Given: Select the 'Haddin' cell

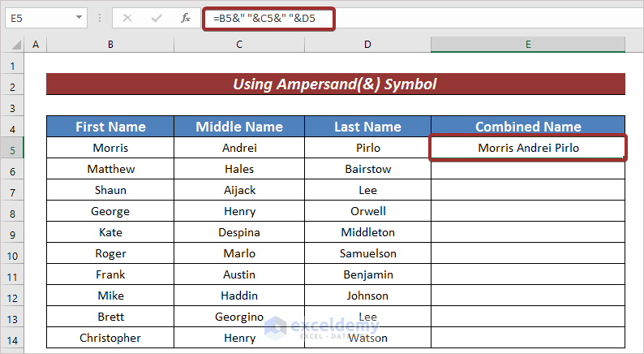Looking at the screenshot, I should click(239, 296).
